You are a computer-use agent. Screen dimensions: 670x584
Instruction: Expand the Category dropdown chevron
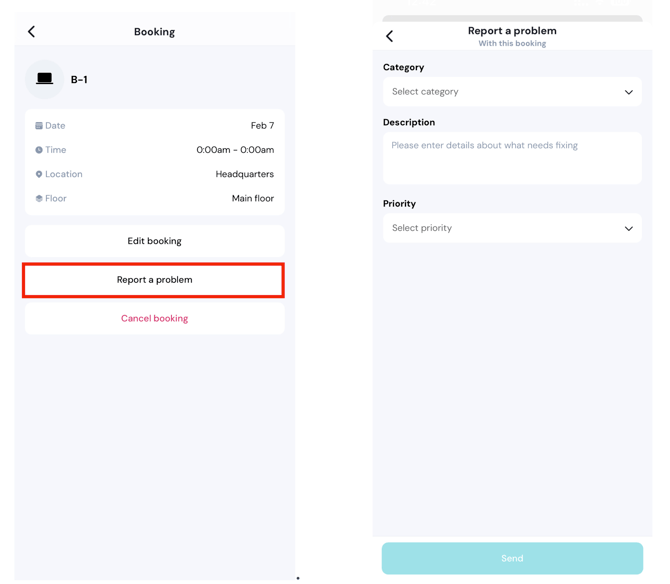[x=628, y=92]
